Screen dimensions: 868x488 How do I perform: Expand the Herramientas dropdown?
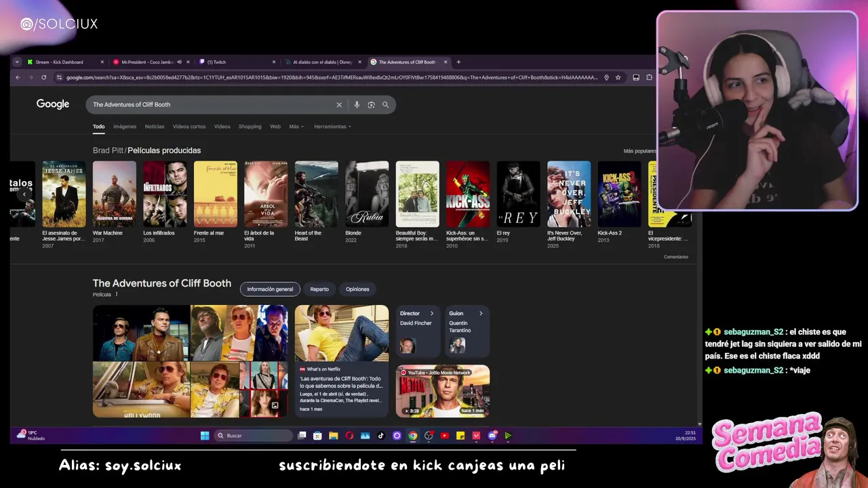pyautogui.click(x=332, y=127)
